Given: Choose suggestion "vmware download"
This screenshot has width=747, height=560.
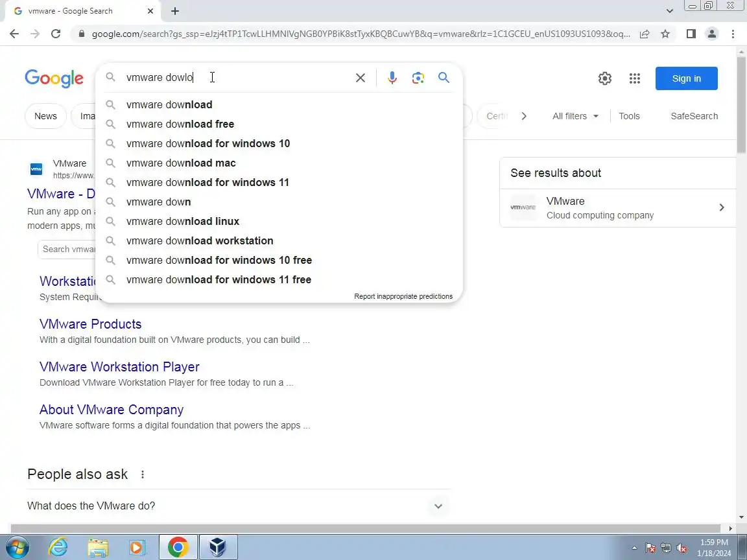Looking at the screenshot, I should point(279,105).
